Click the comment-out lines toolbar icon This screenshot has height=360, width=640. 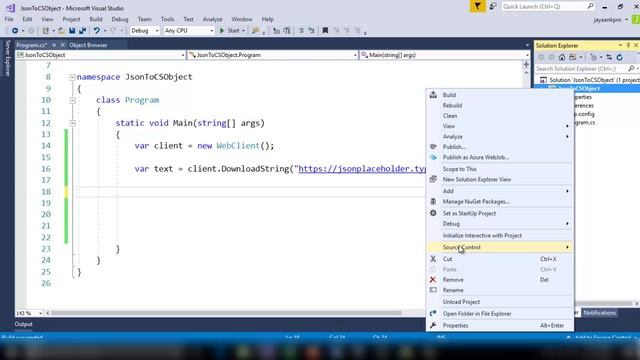pyautogui.click(x=301, y=31)
